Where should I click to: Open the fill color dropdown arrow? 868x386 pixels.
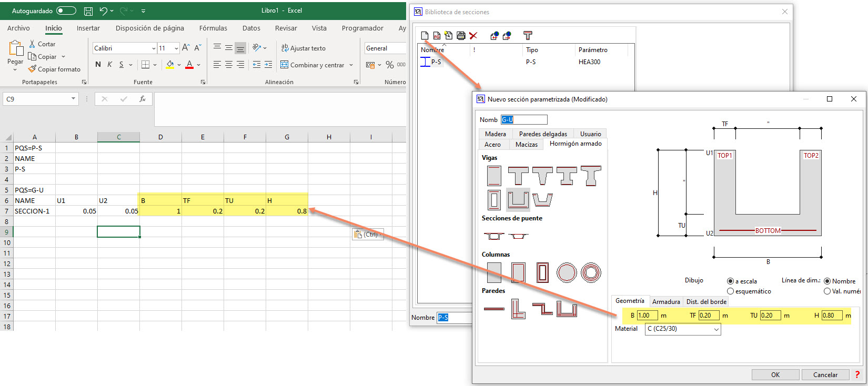tap(179, 65)
